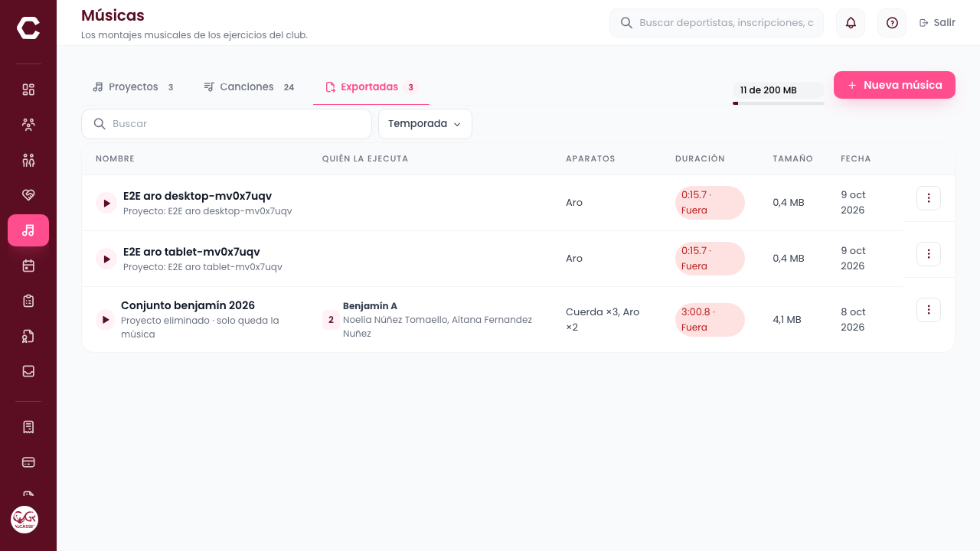Open options menu for E2E aro tablet row
Image resolution: width=980 pixels, height=551 pixels.
click(x=929, y=254)
